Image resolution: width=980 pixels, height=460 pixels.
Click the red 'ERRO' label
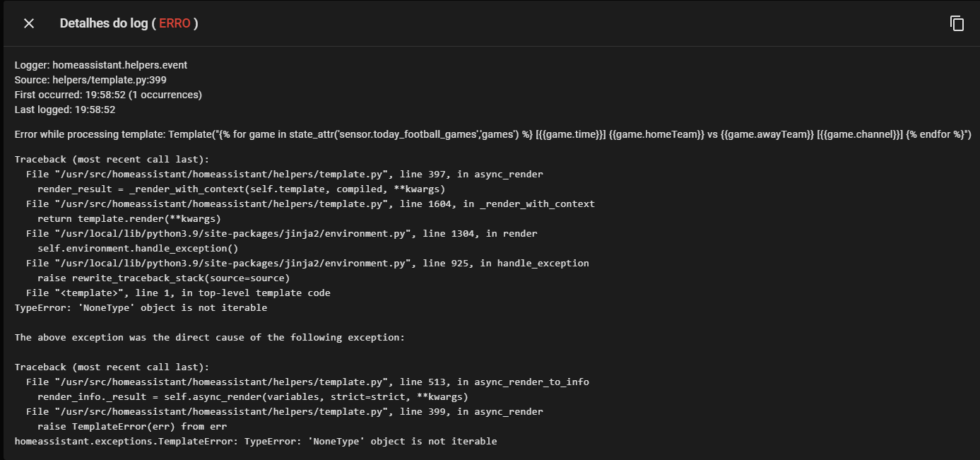tap(175, 23)
